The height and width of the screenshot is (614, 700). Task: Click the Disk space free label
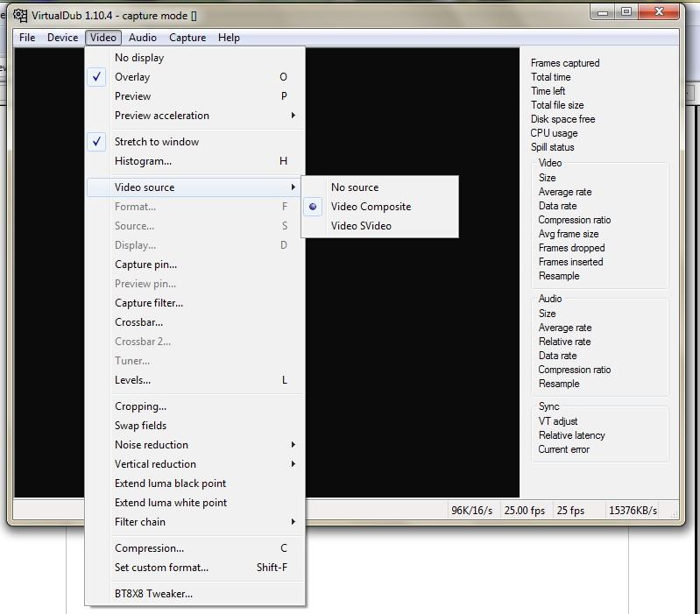tap(562, 119)
